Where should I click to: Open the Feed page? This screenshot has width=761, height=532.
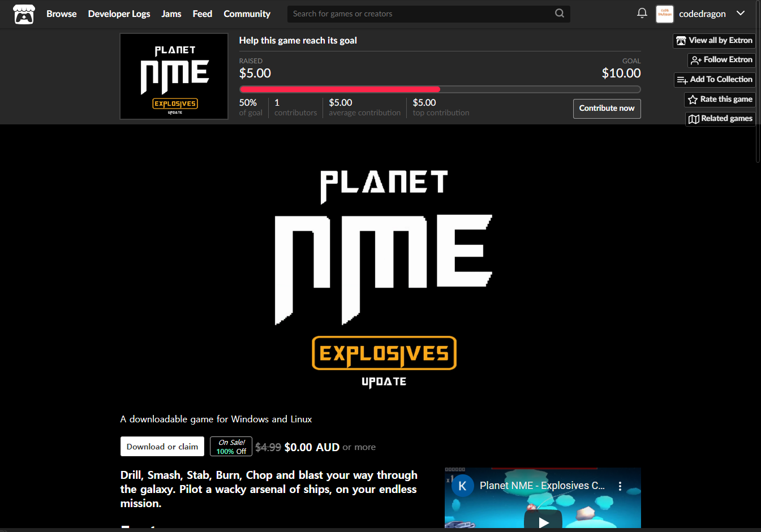click(x=203, y=14)
